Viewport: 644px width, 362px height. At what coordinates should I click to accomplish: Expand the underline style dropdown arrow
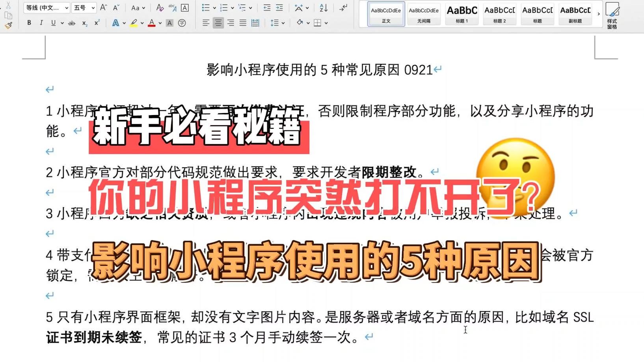62,23
